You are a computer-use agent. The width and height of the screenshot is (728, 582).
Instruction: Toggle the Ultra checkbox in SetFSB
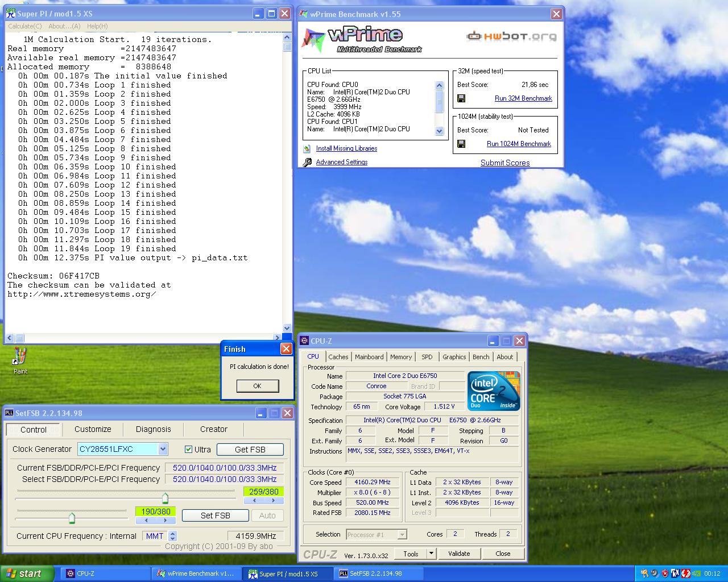[189, 450]
